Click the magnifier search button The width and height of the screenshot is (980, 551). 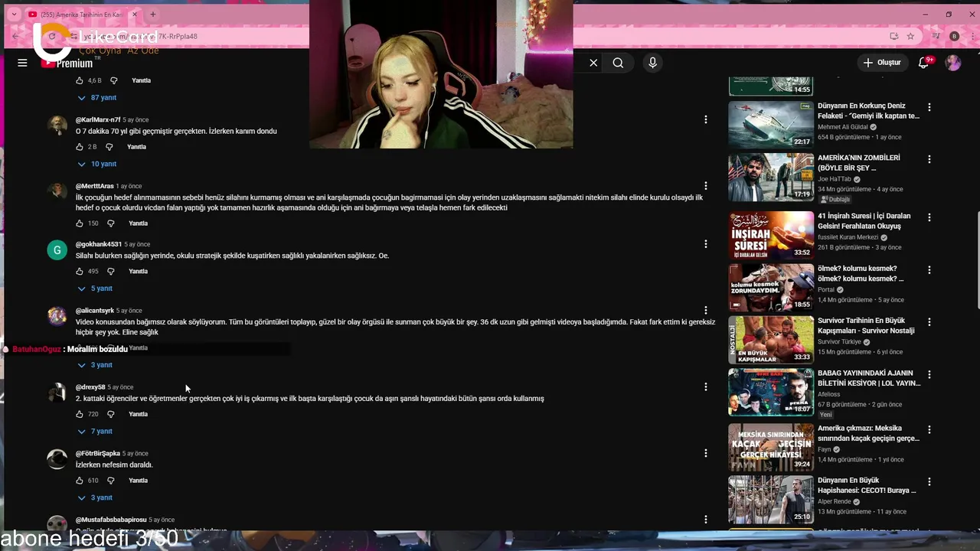tap(618, 63)
